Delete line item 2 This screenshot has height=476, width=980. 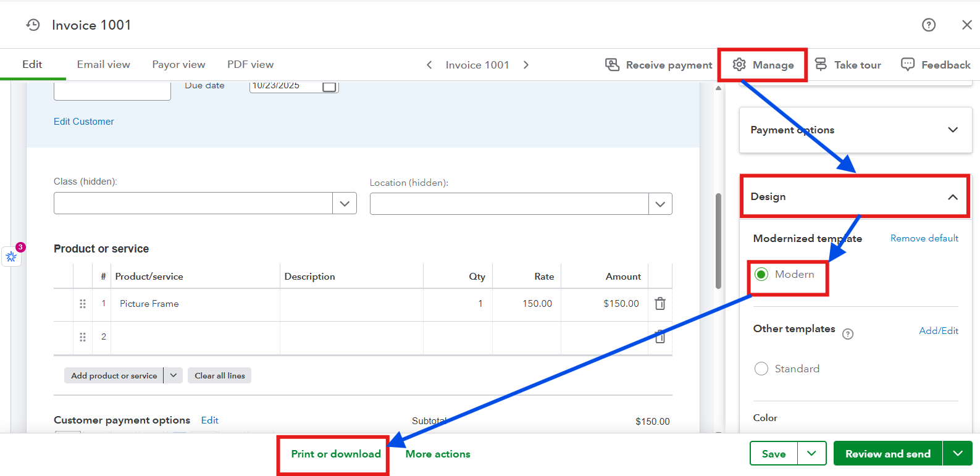(660, 336)
